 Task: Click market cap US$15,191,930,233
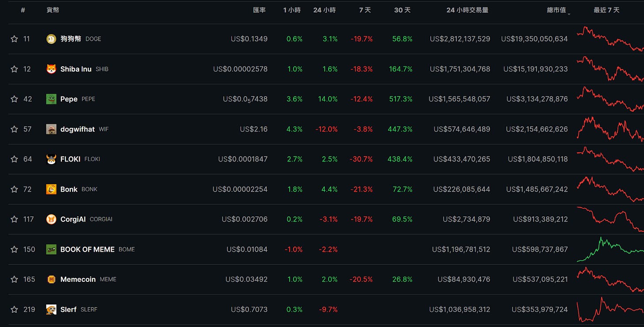click(x=536, y=69)
